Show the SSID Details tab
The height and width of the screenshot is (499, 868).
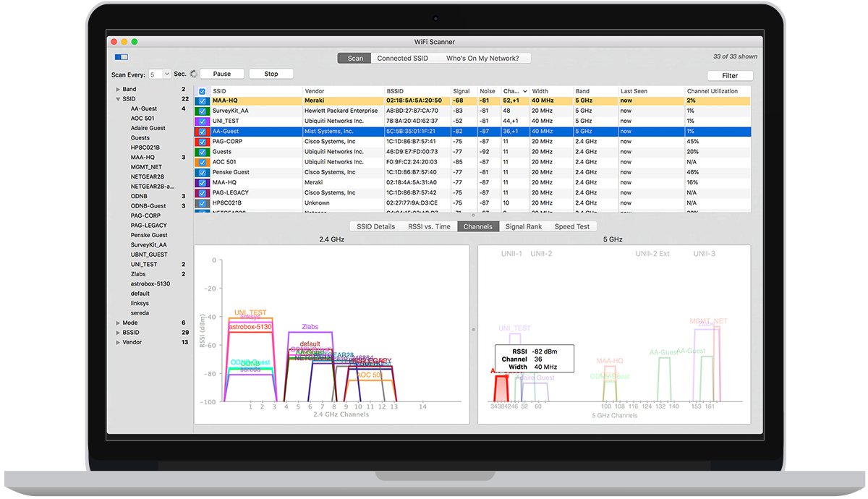tap(376, 226)
